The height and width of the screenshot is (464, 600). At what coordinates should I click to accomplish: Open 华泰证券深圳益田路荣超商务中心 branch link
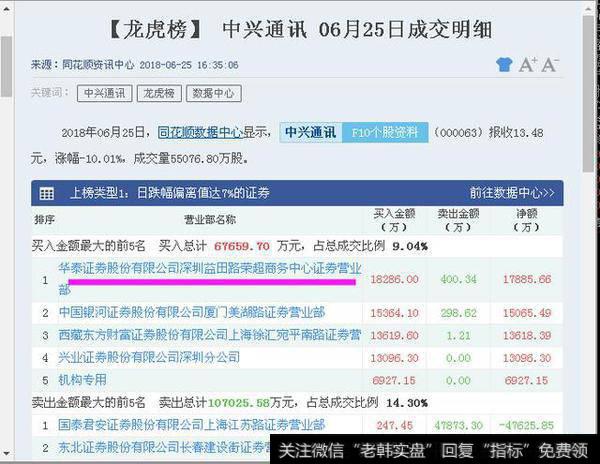pyautogui.click(x=210, y=279)
